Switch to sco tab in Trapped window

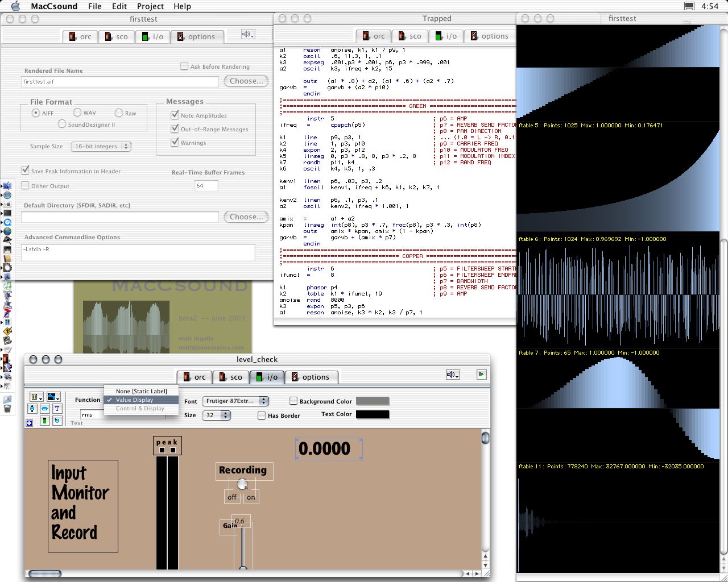point(409,36)
